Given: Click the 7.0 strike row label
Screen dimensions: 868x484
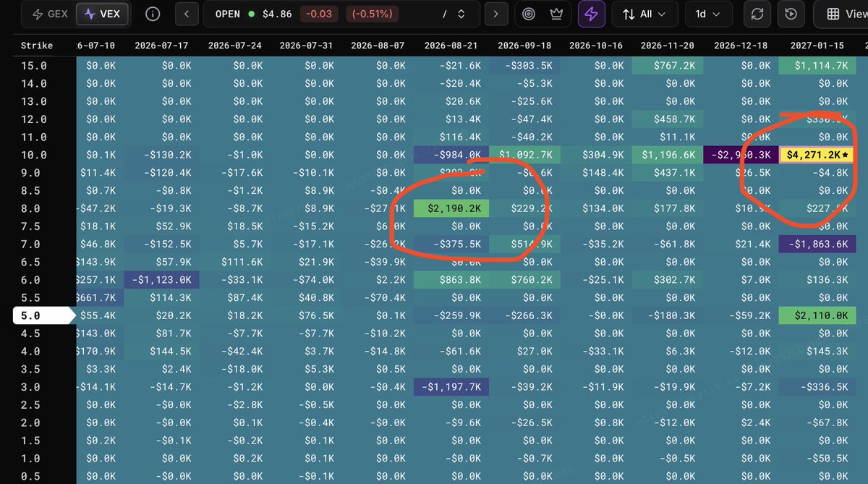Looking at the screenshot, I should tap(30, 245).
